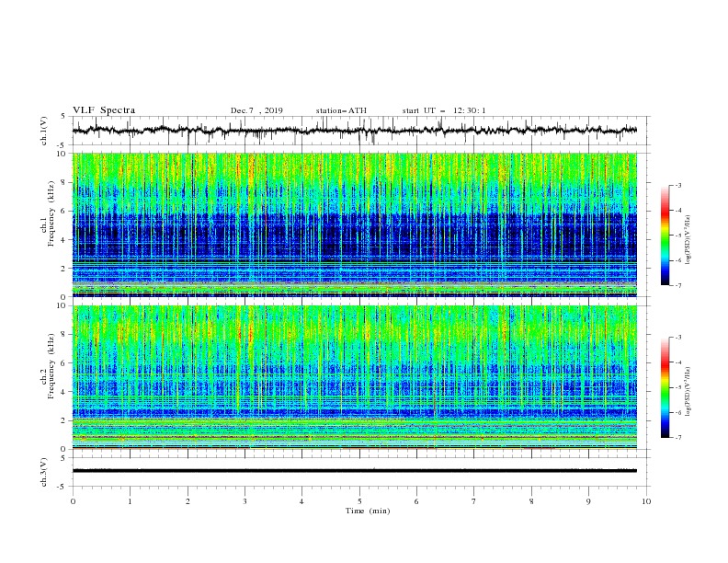Click time axis tick label "5"
This screenshot has width=728, height=563.
click(359, 501)
